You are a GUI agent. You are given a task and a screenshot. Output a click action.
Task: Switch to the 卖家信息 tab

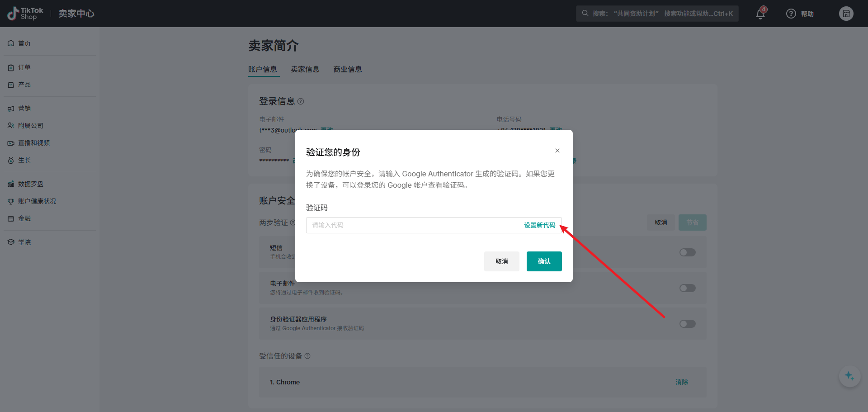click(305, 69)
